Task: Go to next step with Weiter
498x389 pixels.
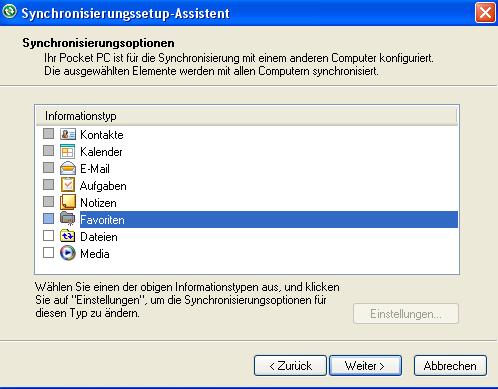Action: pos(365,366)
